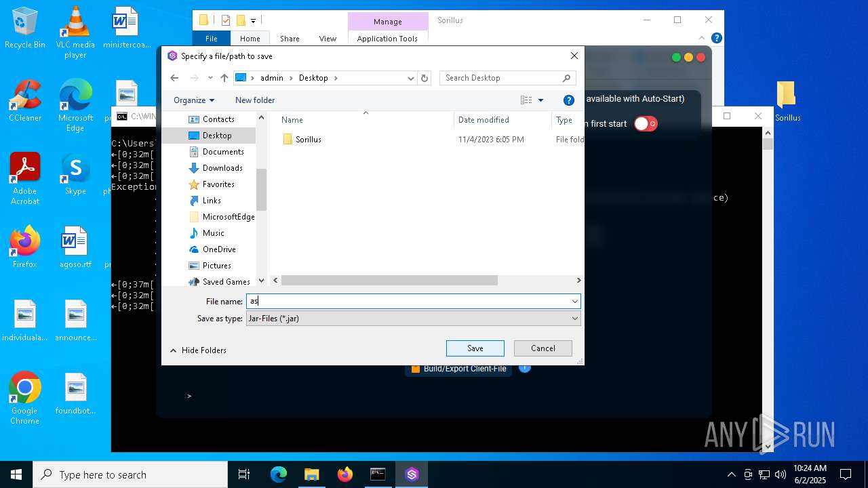
Task: Click Build/Export Client-File button
Action: (x=459, y=369)
